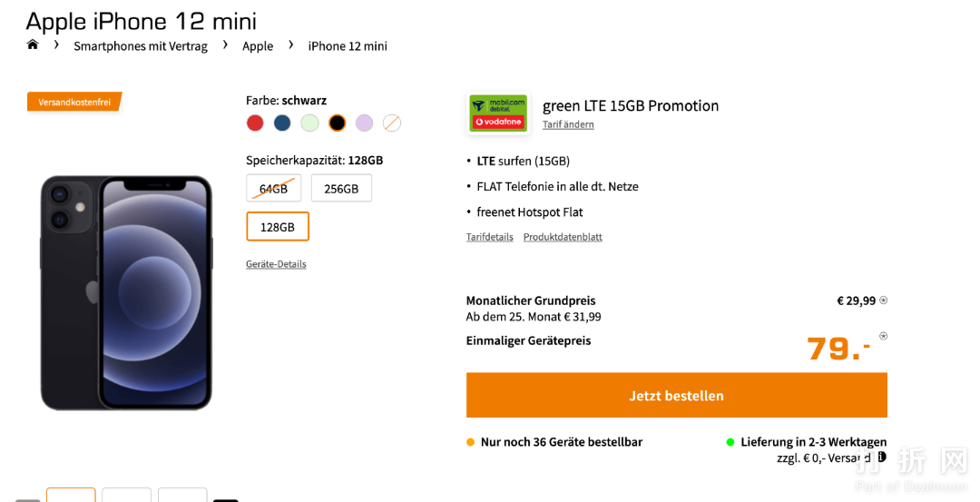Click the iPhone 12 mini product image

126,292
